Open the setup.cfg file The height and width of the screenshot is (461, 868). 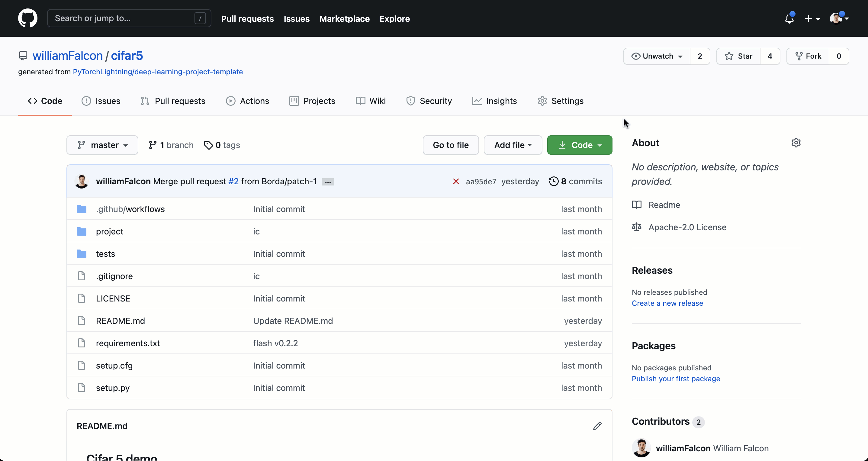tap(114, 365)
